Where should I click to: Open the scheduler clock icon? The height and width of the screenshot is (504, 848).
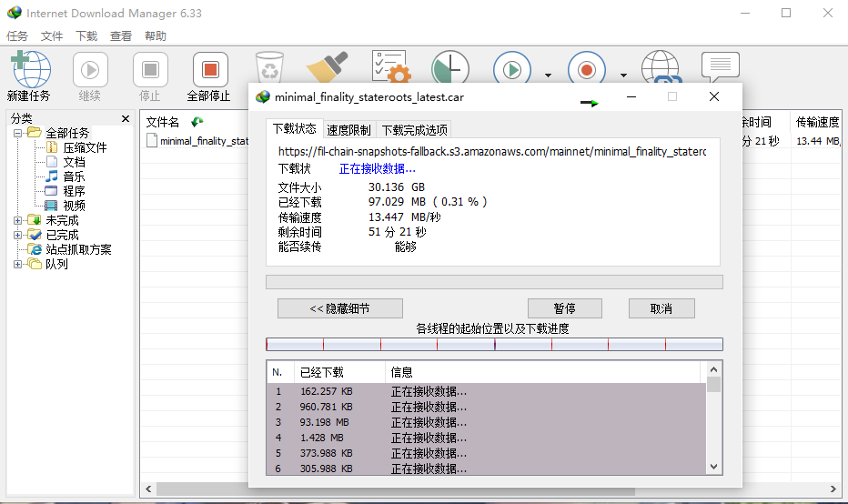pyautogui.click(x=449, y=68)
